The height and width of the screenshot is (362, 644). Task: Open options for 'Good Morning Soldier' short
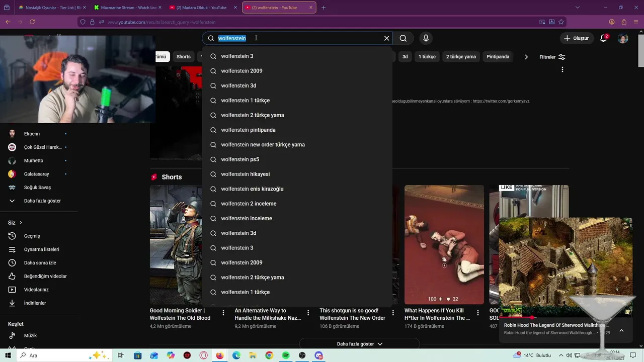[223, 313]
